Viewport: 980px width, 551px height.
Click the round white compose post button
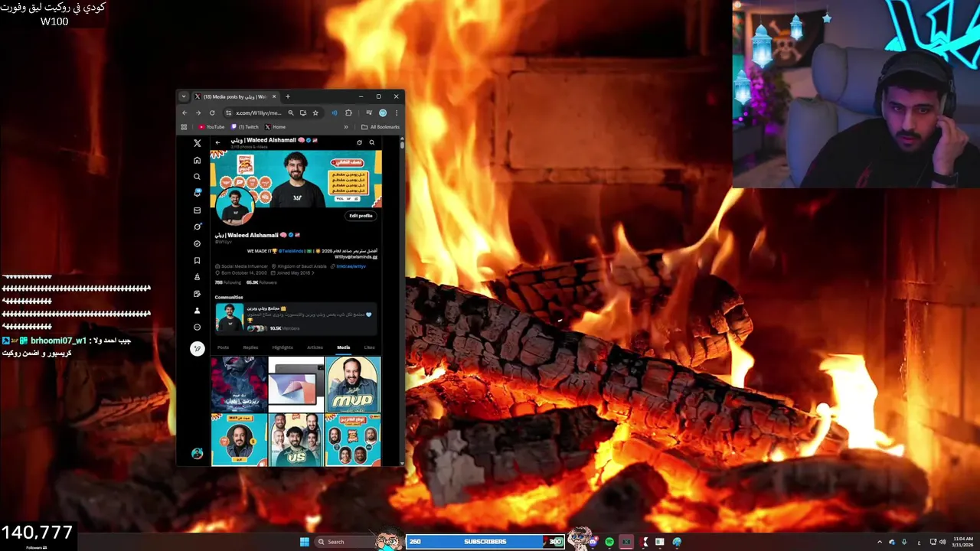[197, 348]
